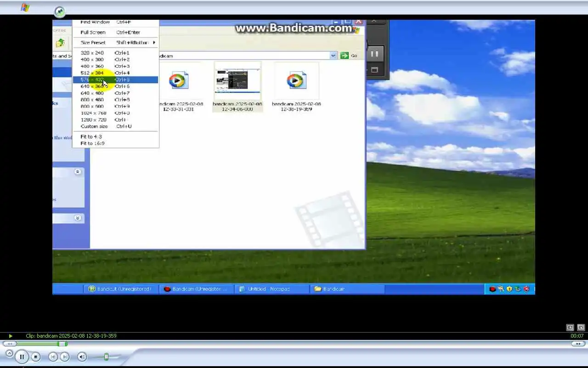Select the 1280 x 720 size
588x368 pixels.
tap(115, 120)
